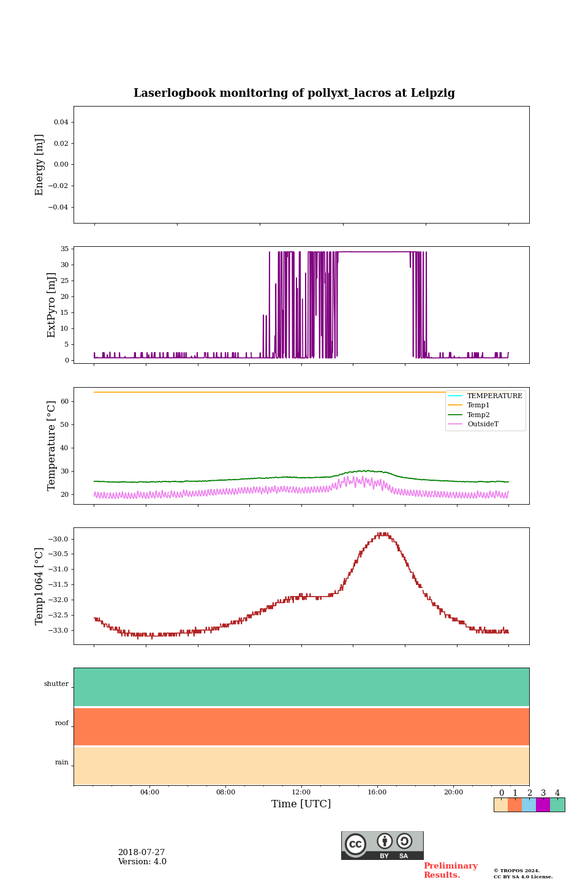Click the Temp1064 [°C] axis label
The height and width of the screenshot is (882, 588).
click(40, 586)
